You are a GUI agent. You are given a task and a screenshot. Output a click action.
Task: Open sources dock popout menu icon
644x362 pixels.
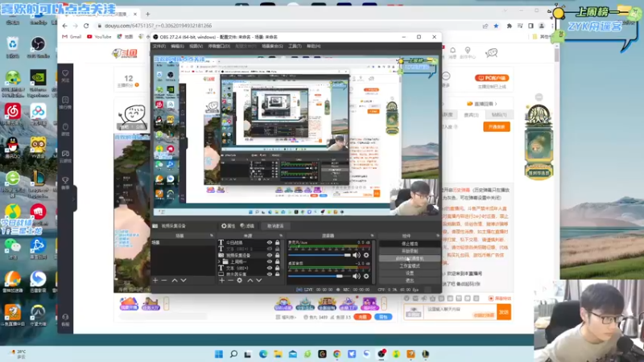coord(281,236)
